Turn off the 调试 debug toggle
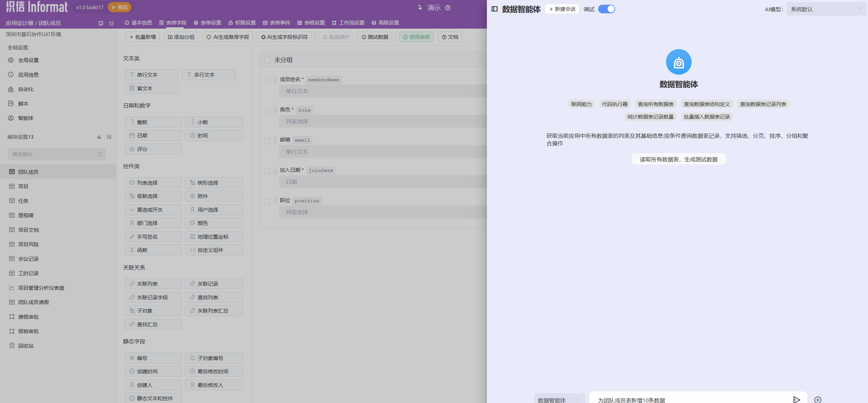 click(606, 9)
